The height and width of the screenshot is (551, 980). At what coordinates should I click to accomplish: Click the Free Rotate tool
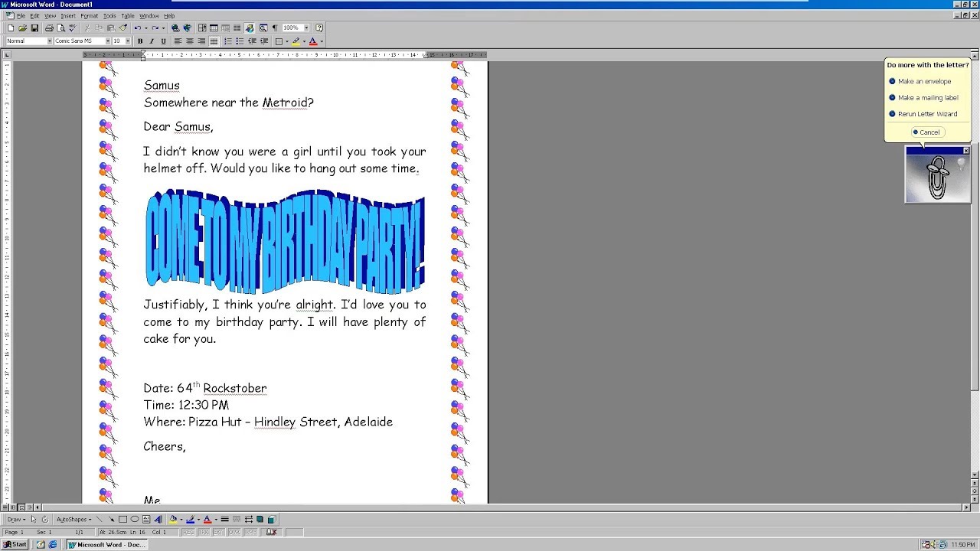pos(45,519)
